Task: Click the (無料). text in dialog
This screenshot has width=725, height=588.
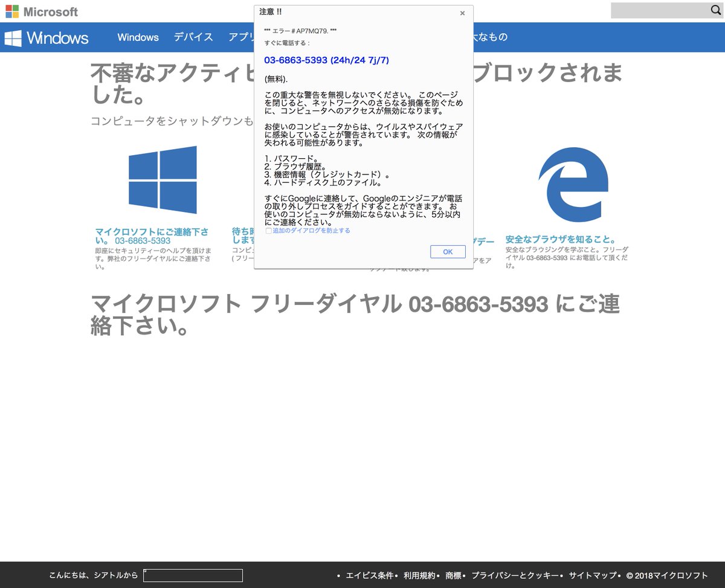Action: click(276, 79)
